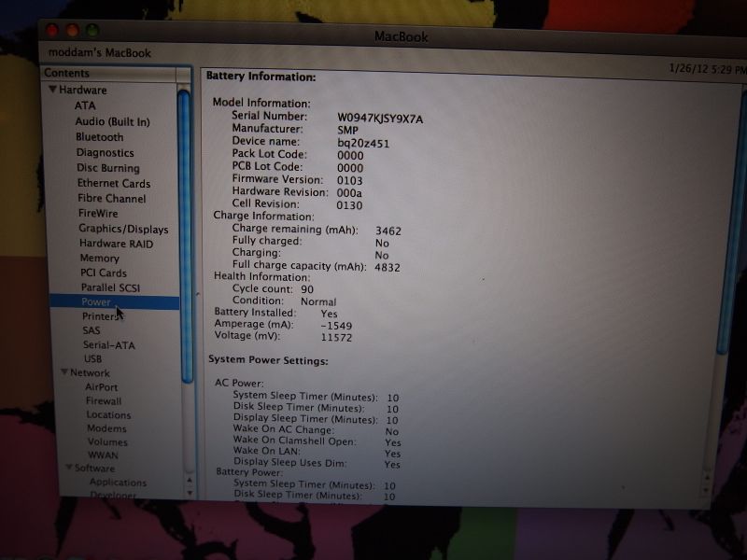Viewport: 747px width, 560px height.
Task: Click the green zoom button
Action: click(x=92, y=31)
